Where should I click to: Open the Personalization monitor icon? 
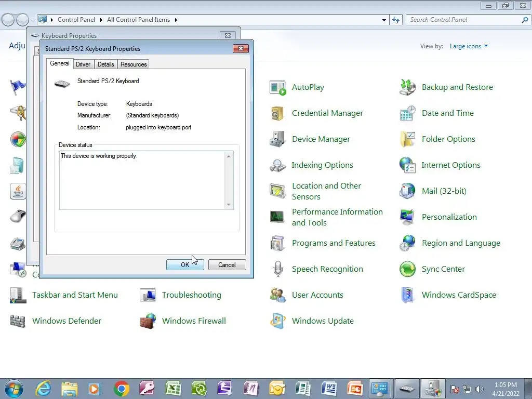(x=407, y=217)
